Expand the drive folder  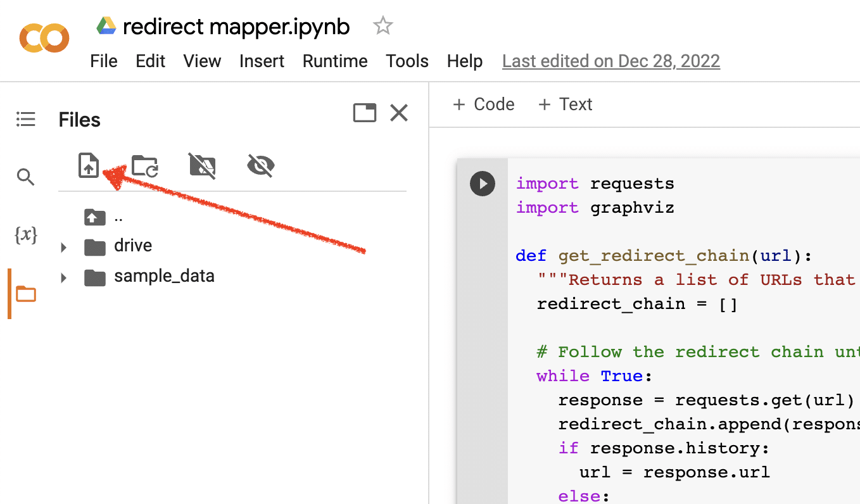click(63, 247)
